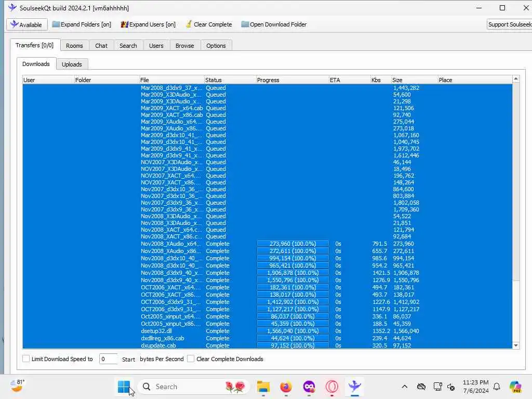Open the Options tab

coord(216,46)
